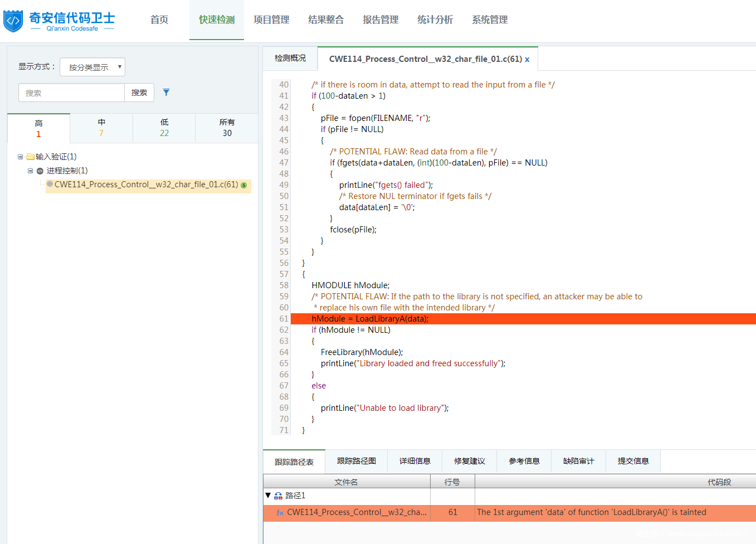Viewport: 756px width, 544px height.
Task: Collapse the 进程控制 tree node
Action: pyautogui.click(x=30, y=171)
